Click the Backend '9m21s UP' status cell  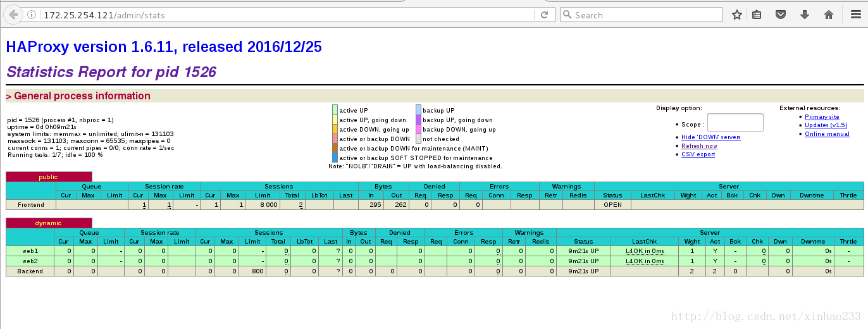pyautogui.click(x=583, y=271)
